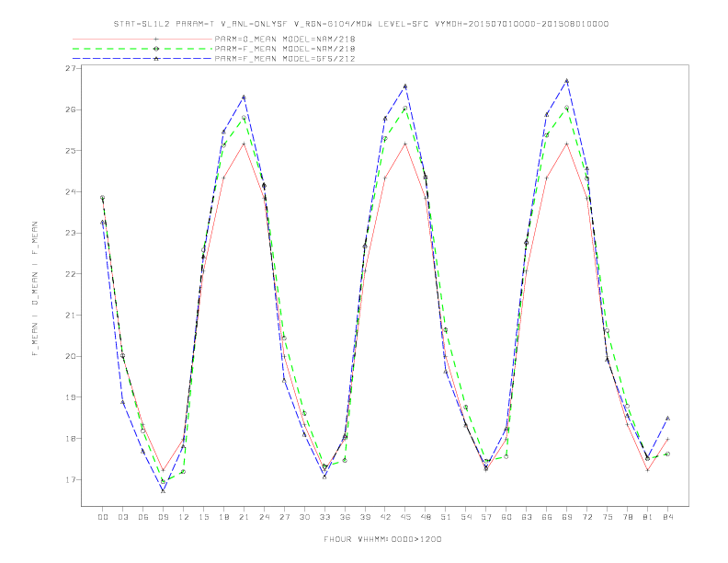The image size is (728, 563).
Task: Click the vertical y-axis title F_MEAN | O_MEAN | F_MEAN
Action: tap(35, 289)
